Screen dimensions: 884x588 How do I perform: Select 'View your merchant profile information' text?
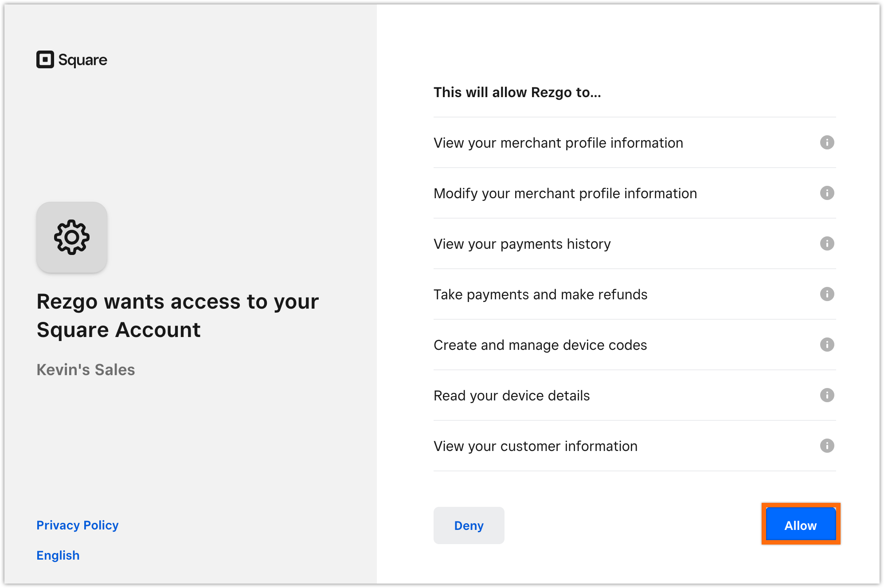point(558,143)
